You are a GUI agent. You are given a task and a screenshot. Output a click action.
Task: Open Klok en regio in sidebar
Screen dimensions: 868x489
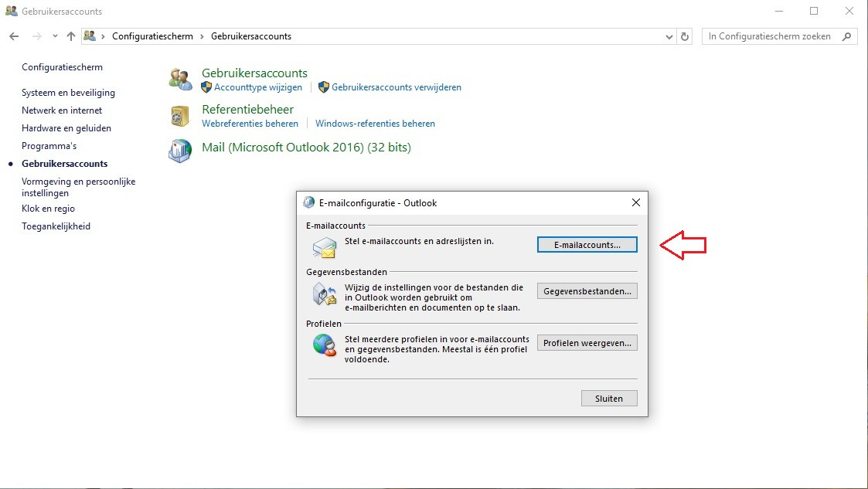coord(48,209)
